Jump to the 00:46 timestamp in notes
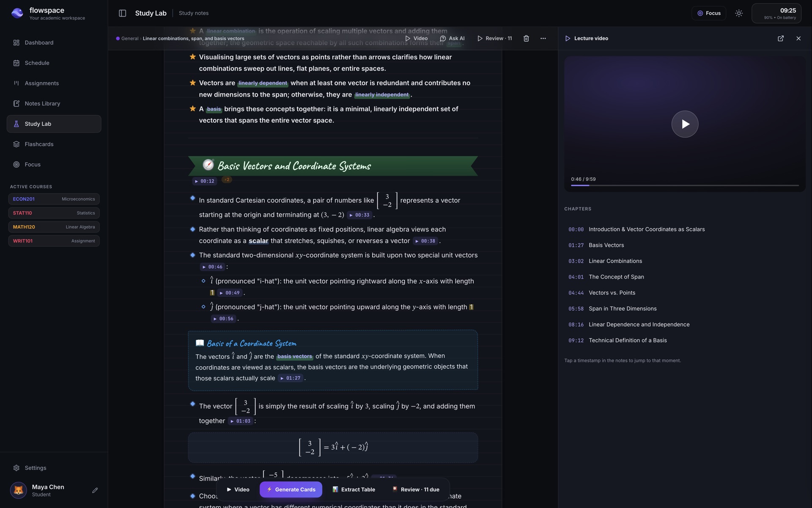 pyautogui.click(x=213, y=267)
